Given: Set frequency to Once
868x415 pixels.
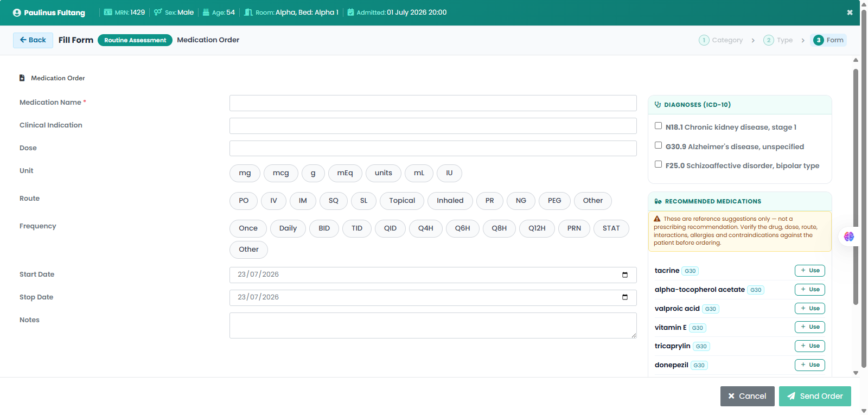Looking at the screenshot, I should coord(248,228).
